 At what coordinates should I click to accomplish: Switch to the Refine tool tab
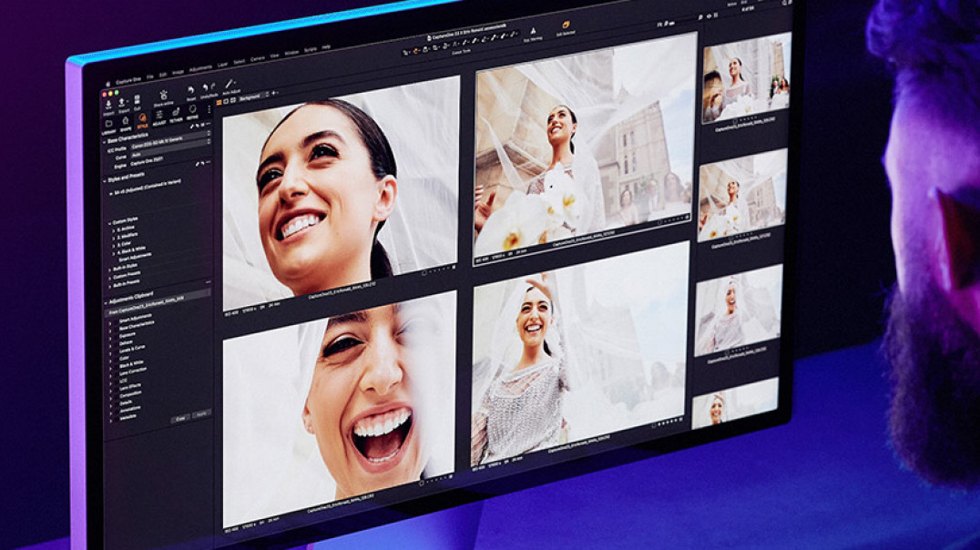coord(192,113)
